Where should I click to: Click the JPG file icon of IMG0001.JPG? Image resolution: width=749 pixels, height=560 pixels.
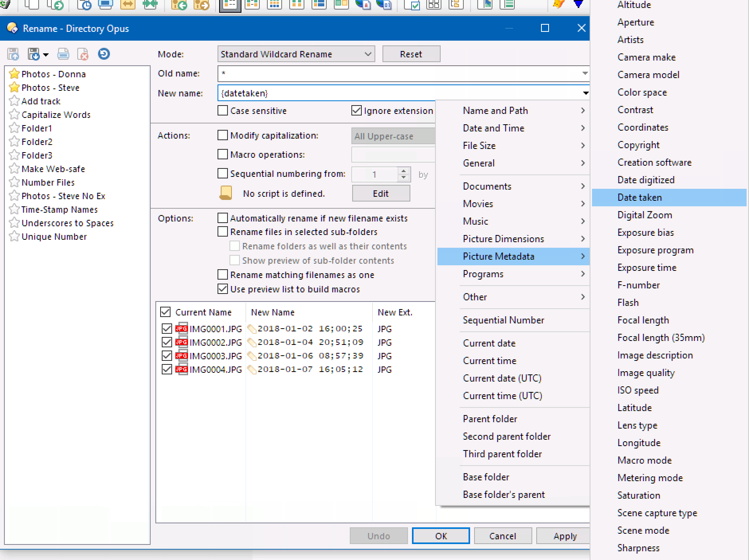pos(182,329)
